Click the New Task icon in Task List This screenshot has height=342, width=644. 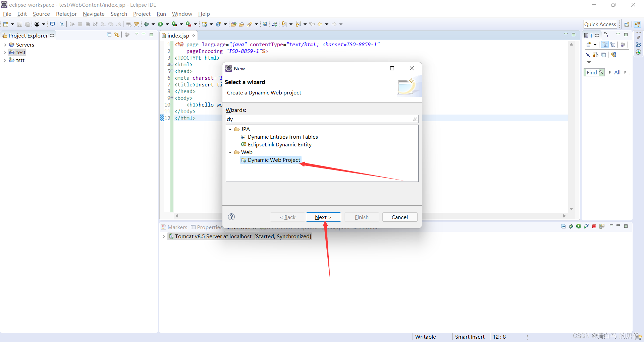pyautogui.click(x=588, y=45)
